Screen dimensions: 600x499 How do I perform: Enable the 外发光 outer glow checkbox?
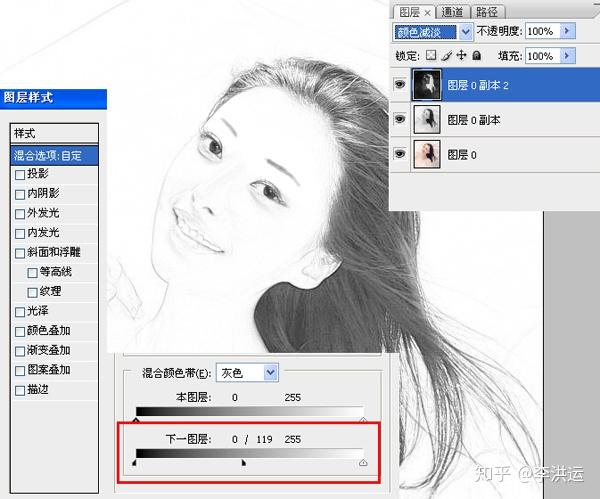pyautogui.click(x=20, y=214)
